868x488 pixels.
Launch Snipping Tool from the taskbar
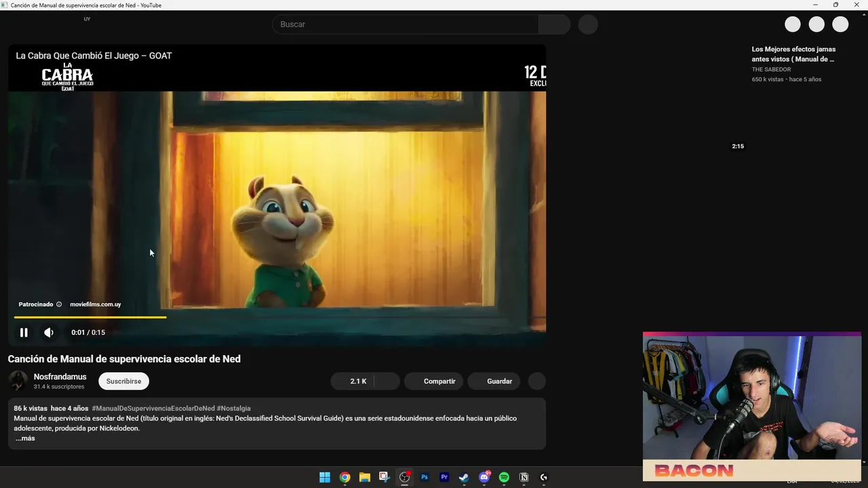coord(384,477)
